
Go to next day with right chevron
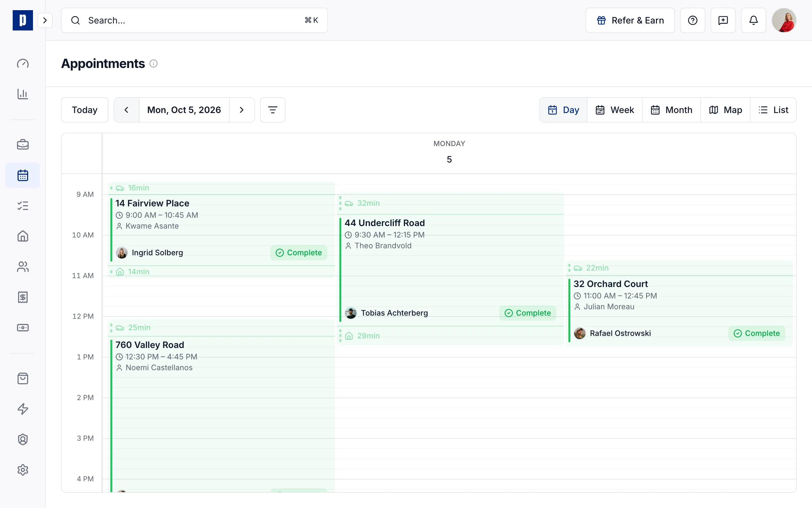pyautogui.click(x=242, y=110)
